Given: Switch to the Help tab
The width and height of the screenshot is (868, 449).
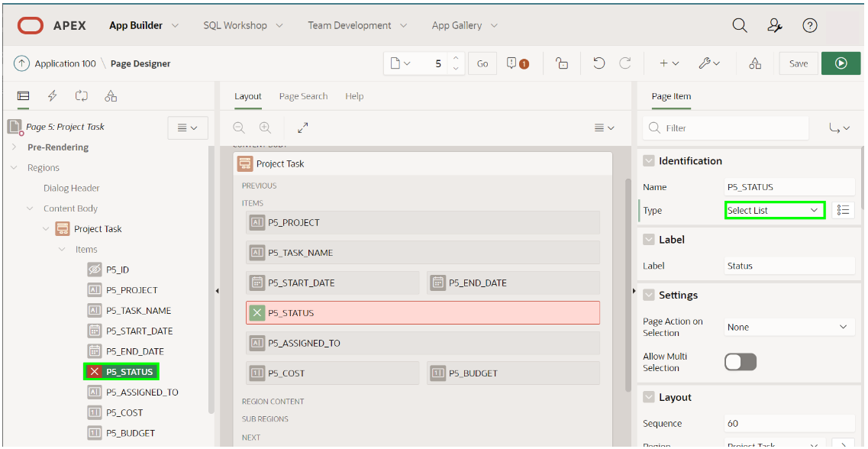Looking at the screenshot, I should click(354, 96).
